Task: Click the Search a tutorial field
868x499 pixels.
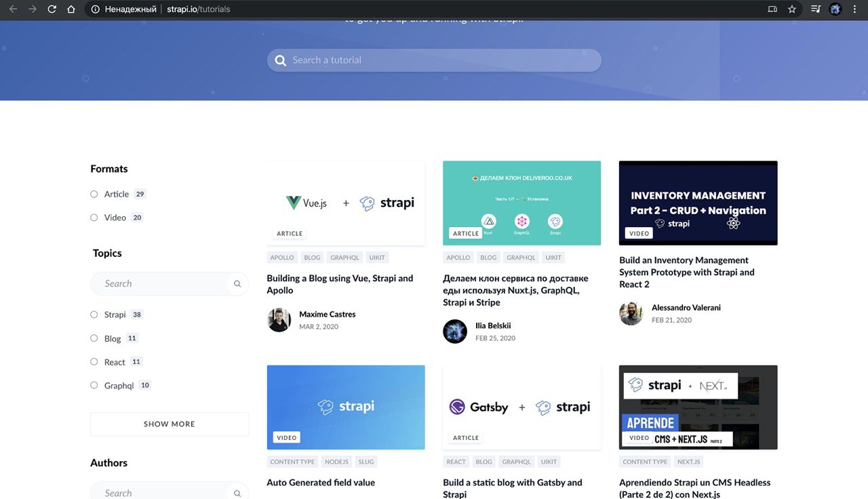Action: [434, 60]
